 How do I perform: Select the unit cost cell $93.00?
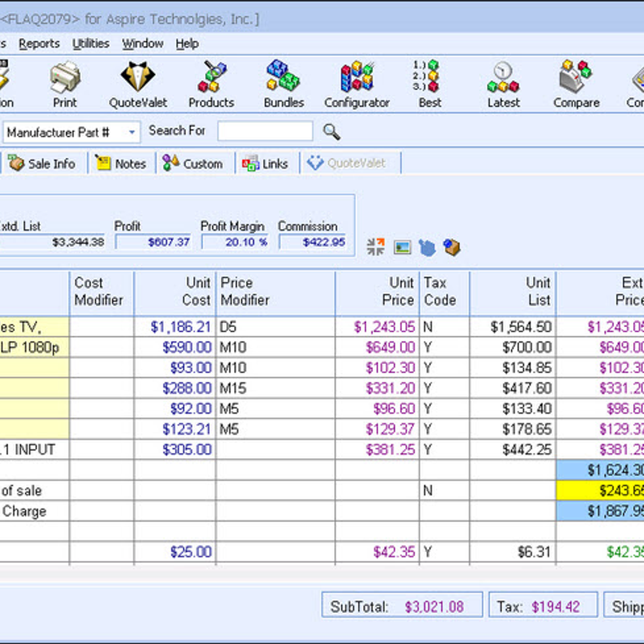coord(175,367)
